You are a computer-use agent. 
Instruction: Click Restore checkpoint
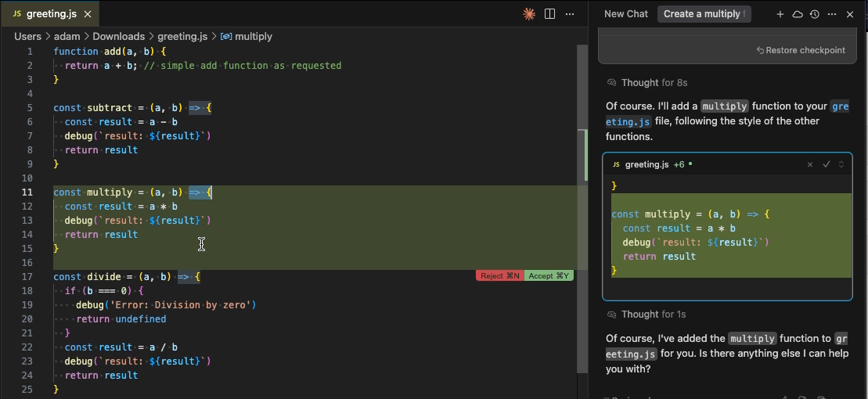tap(801, 50)
